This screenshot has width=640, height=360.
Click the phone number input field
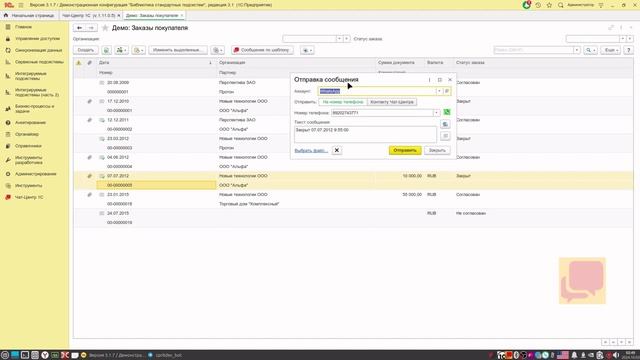click(x=382, y=113)
